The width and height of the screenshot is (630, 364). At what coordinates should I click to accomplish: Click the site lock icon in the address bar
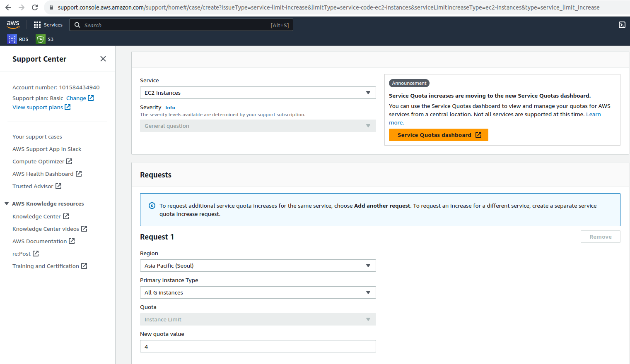point(51,7)
